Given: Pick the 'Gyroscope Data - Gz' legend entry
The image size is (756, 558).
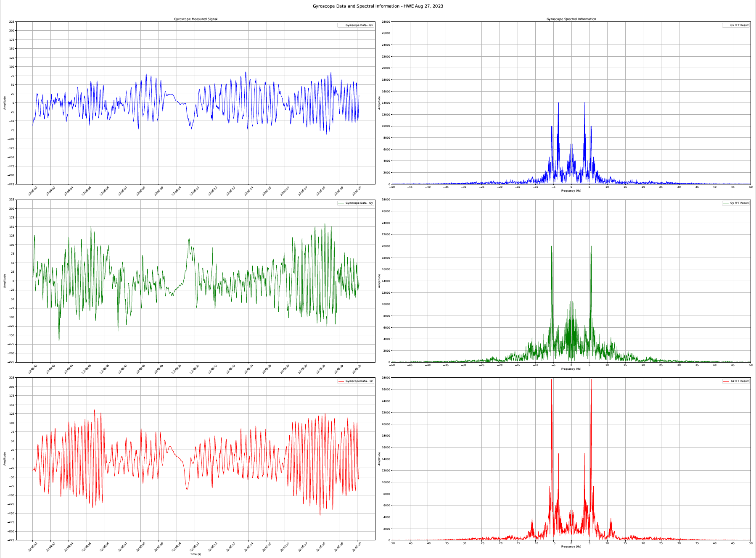Looking at the screenshot, I should pyautogui.click(x=359, y=381).
